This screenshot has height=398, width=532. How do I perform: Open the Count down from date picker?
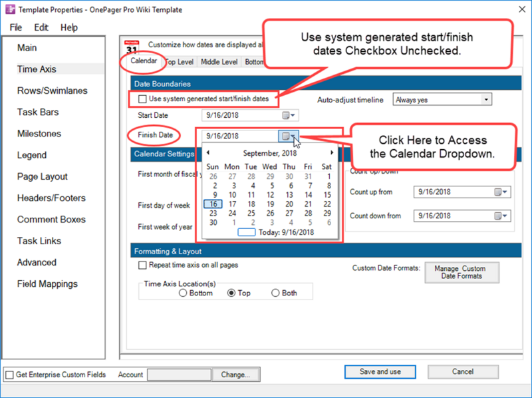(501, 216)
